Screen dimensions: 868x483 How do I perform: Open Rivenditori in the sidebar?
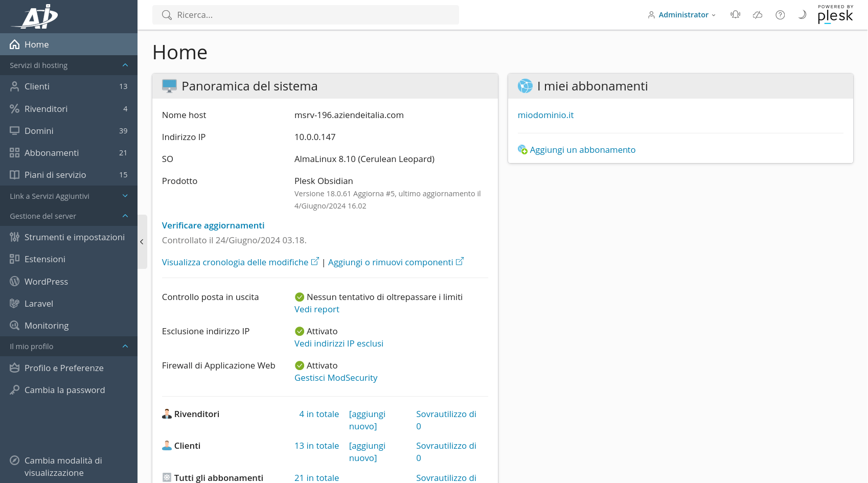click(x=68, y=109)
